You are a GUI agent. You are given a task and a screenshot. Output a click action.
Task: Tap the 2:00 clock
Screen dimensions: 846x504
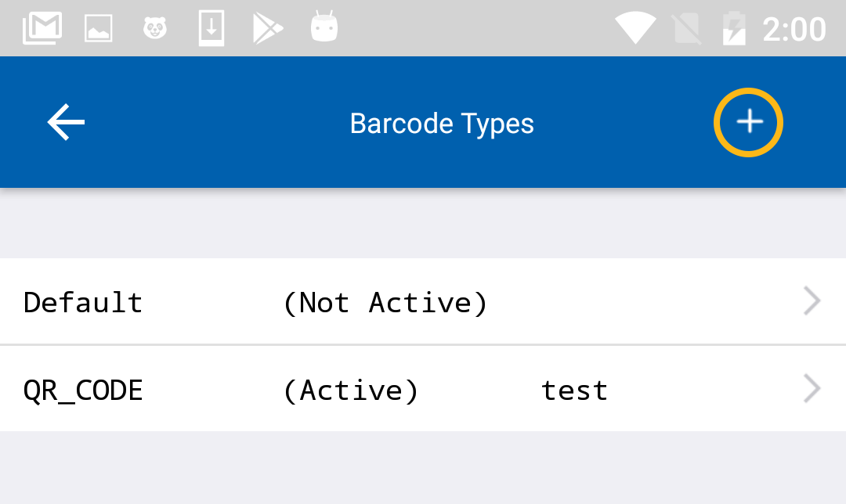click(x=794, y=30)
